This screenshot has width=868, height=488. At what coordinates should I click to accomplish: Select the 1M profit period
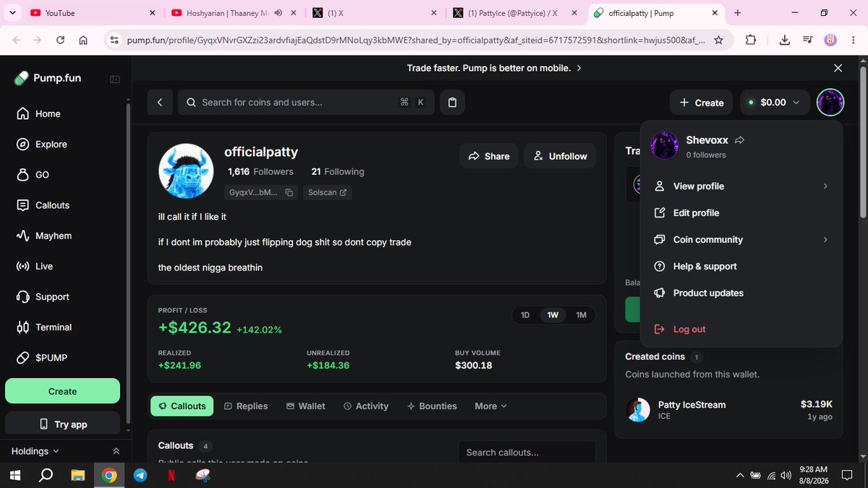(581, 315)
